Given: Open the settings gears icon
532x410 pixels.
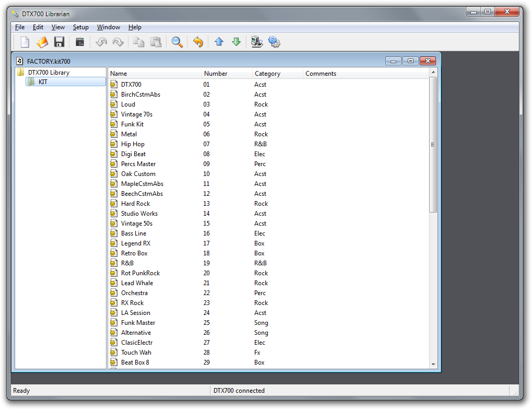Looking at the screenshot, I should (274, 42).
